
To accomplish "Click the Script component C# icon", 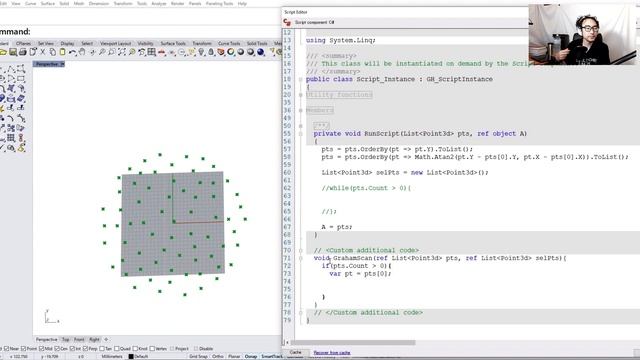I will 287,22.
